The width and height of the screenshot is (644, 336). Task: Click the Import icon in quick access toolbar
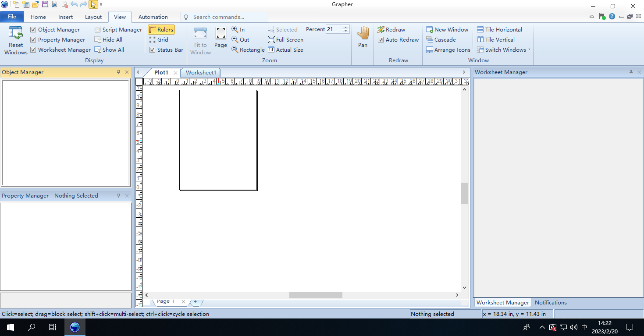click(x=54, y=4)
